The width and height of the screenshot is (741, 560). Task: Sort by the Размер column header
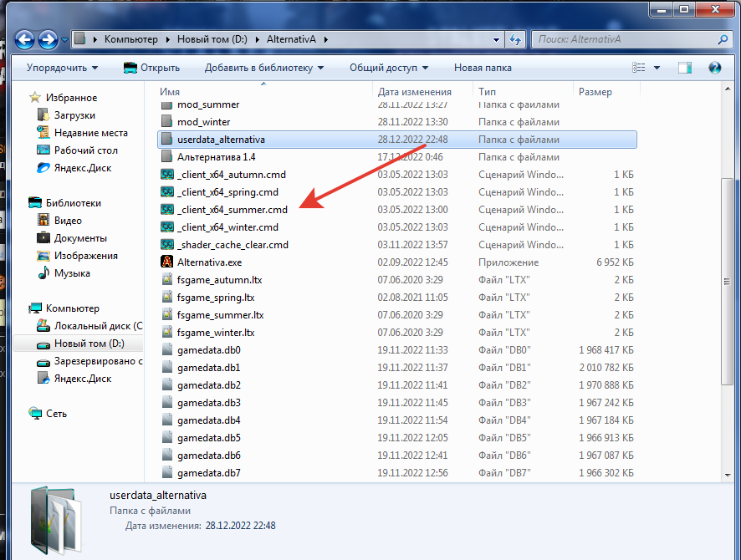click(595, 92)
